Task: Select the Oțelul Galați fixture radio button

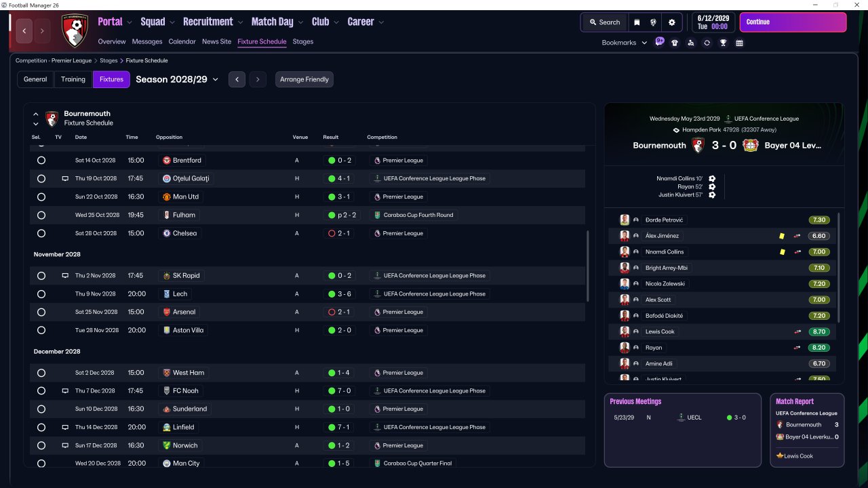Action: [41, 179]
